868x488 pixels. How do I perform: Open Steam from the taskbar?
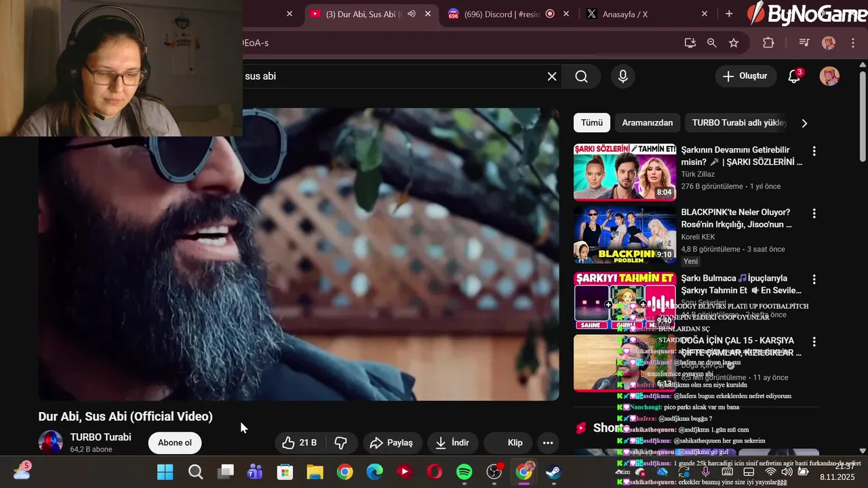click(x=554, y=472)
